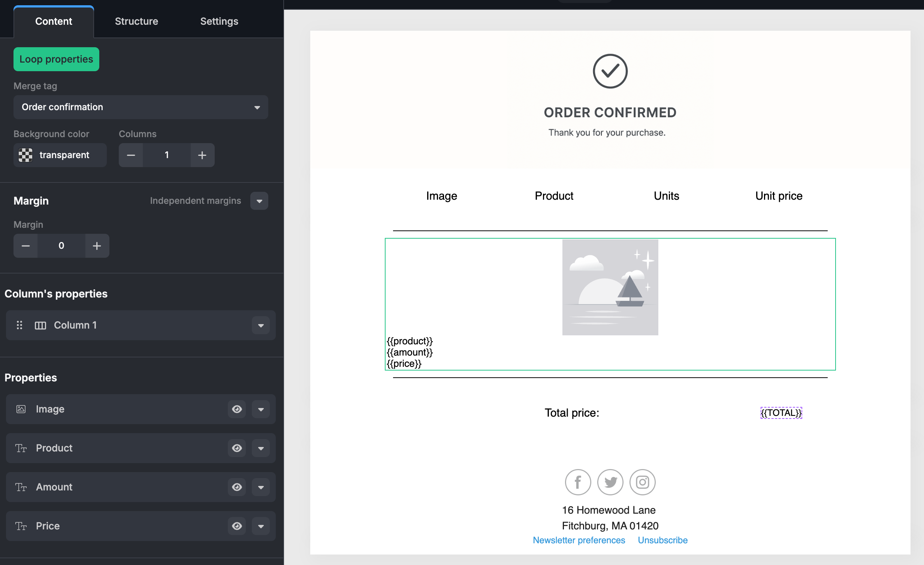Expand the Column 1 properties
Image resolution: width=924 pixels, height=565 pixels.
[x=261, y=326]
